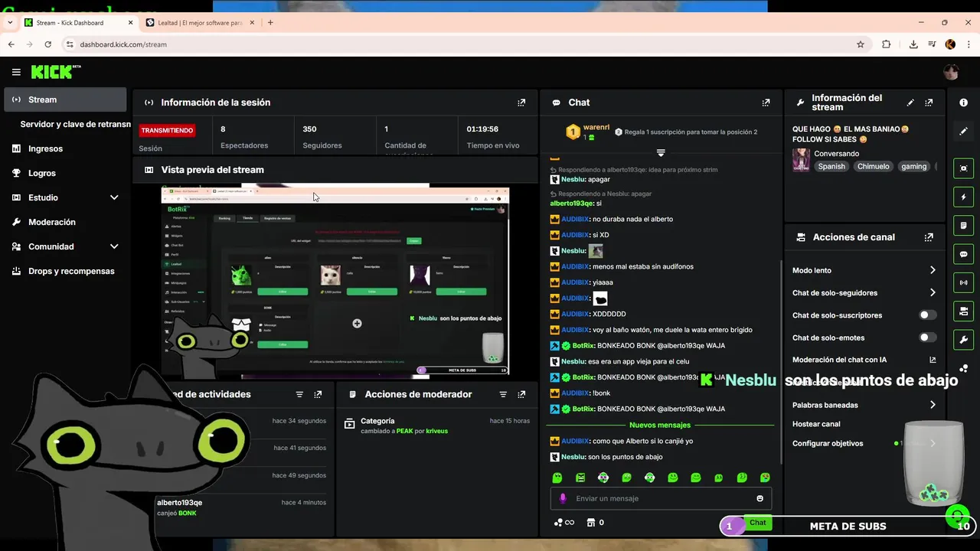Pop out the Chat panel
Screen dimensions: 980x551
(x=766, y=103)
